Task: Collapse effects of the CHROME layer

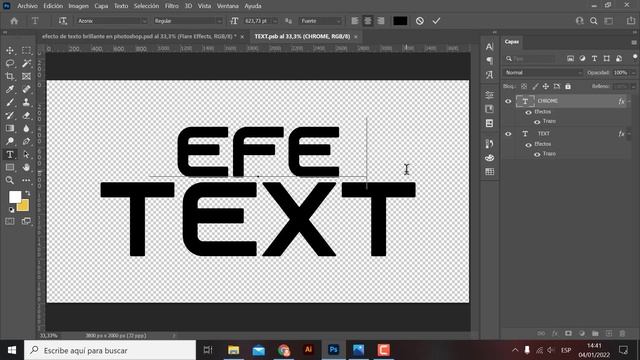Action: point(629,101)
